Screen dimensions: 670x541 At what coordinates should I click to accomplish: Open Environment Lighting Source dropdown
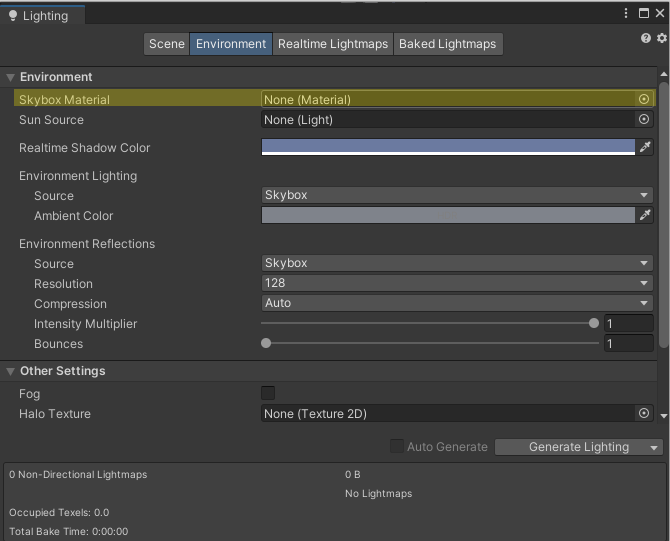457,195
